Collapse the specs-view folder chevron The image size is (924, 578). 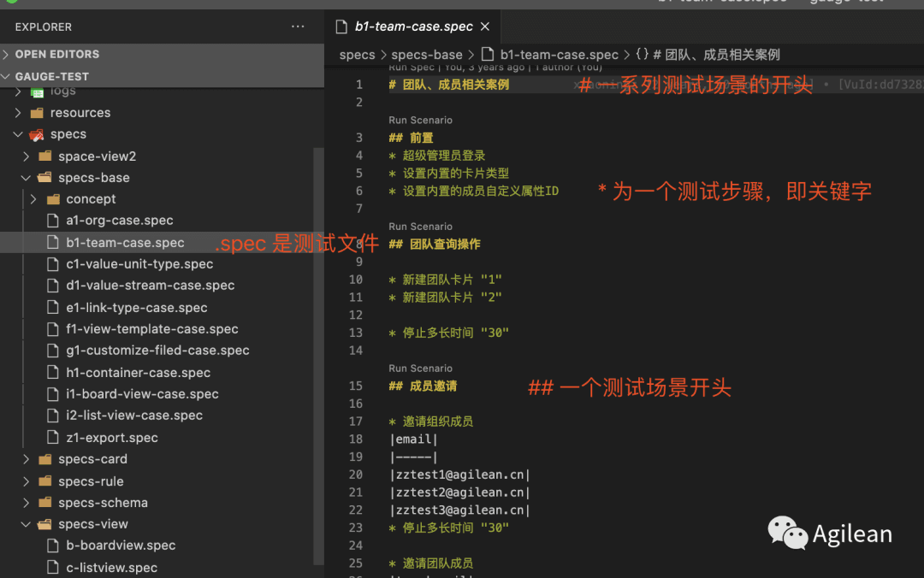[26, 524]
